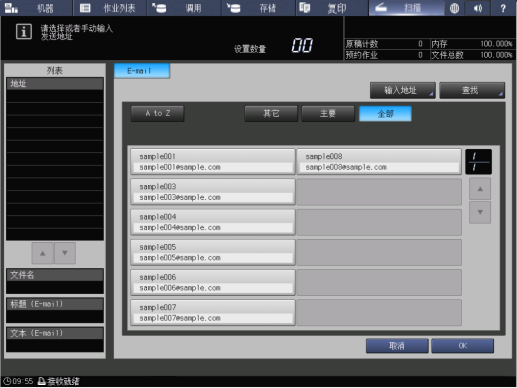The height and width of the screenshot is (388, 517).
Task: Click the 地址 list header
Action: [55, 84]
